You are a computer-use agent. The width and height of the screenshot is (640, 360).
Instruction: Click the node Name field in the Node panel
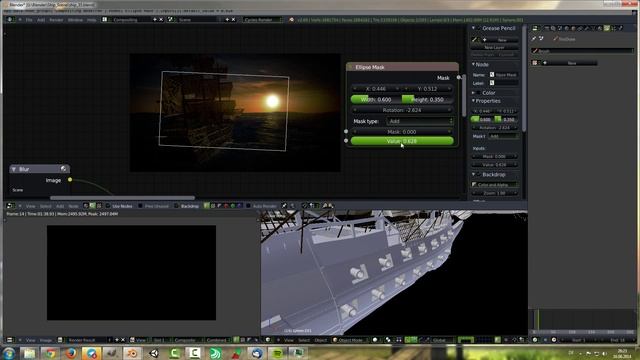point(504,75)
